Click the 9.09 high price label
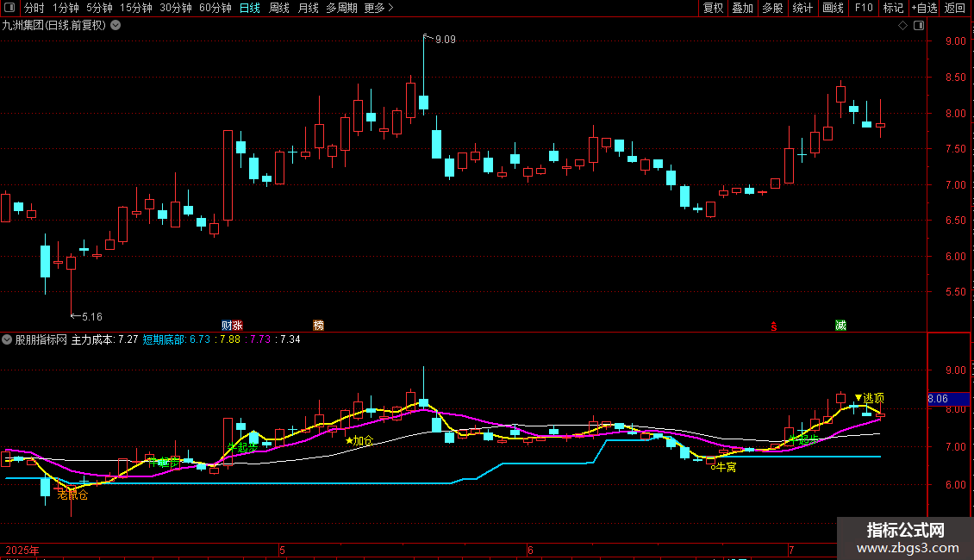Image resolution: width=974 pixels, height=560 pixels. 446,39
